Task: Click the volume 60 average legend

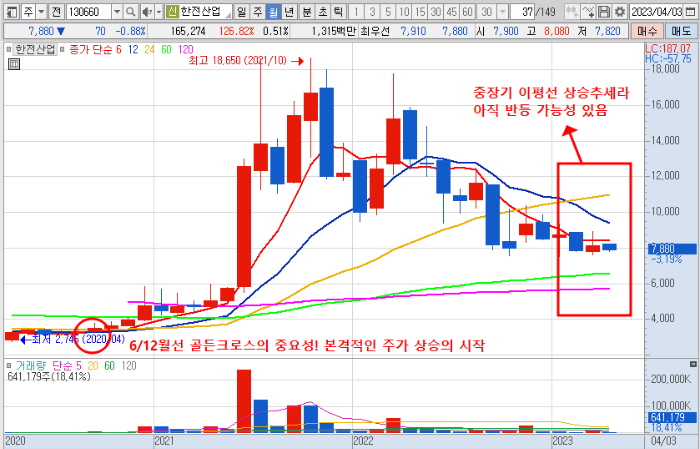Action: [109, 366]
